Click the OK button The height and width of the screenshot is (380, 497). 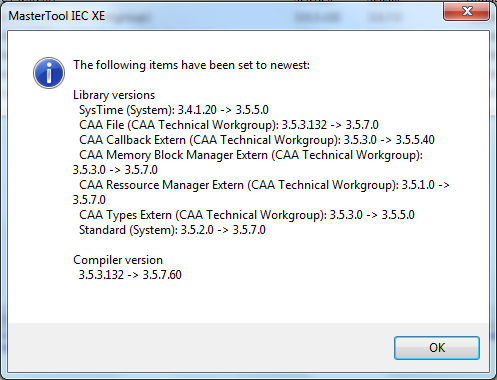click(x=437, y=348)
